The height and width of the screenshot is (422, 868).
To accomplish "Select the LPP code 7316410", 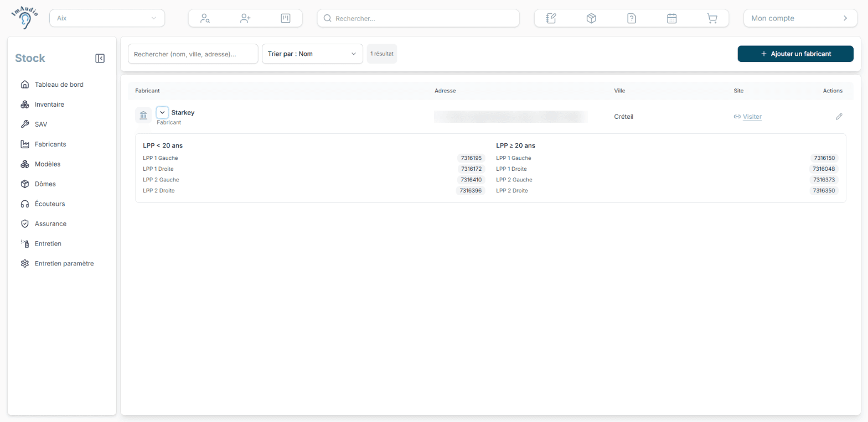I will (471, 180).
